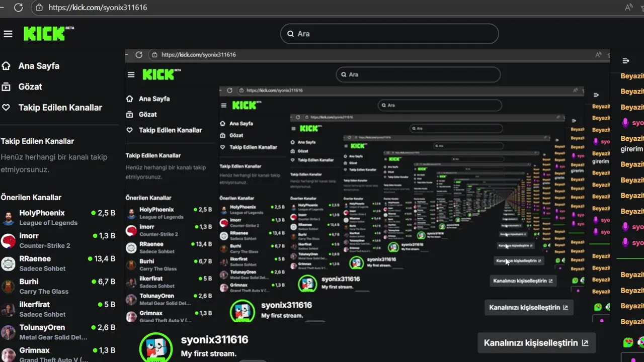Click ilkerfirat's avatar in the outermost sidebar
The width and height of the screenshot is (644, 362).
(8, 309)
